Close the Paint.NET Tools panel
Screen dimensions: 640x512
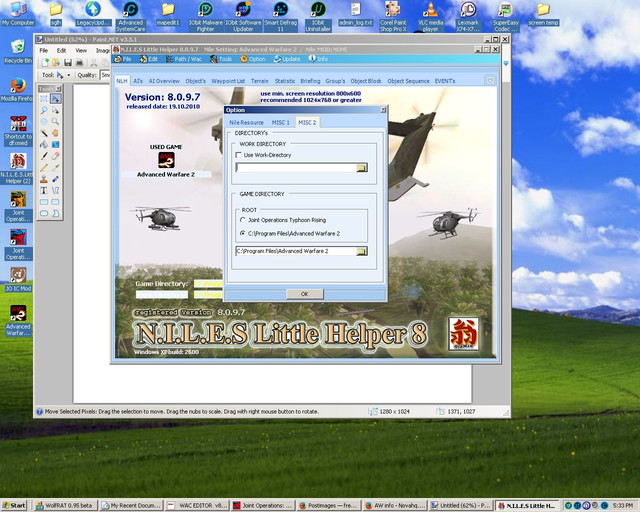point(58,89)
